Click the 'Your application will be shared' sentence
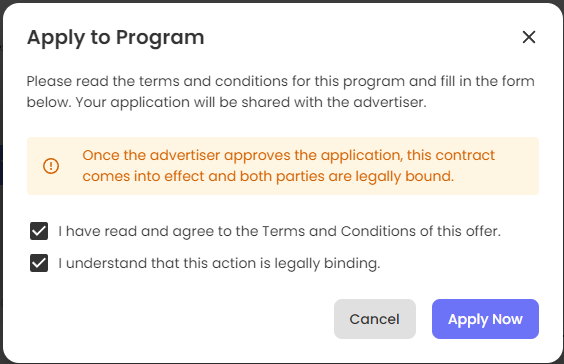The width and height of the screenshot is (564, 364). pos(251,103)
